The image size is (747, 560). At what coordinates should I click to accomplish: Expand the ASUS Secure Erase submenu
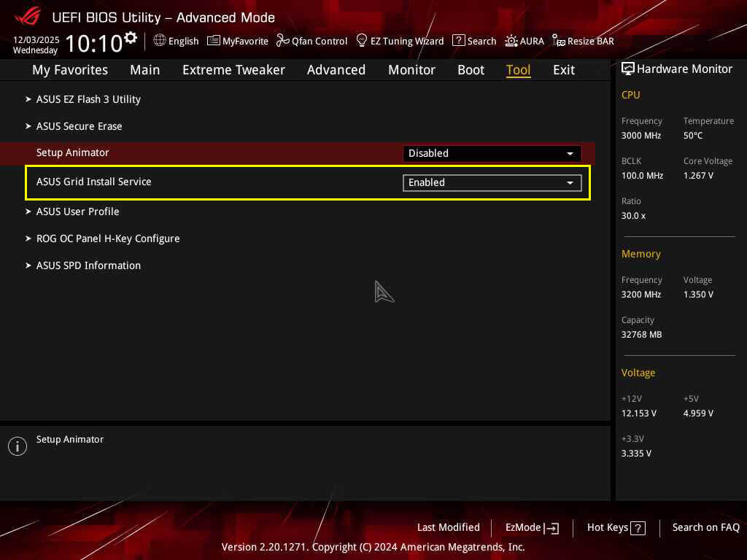[x=79, y=126]
